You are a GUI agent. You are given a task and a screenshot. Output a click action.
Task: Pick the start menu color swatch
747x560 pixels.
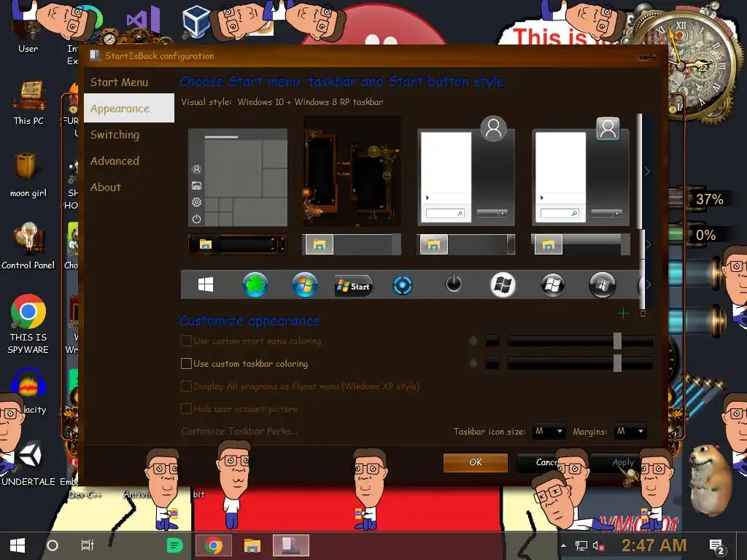pos(492,341)
